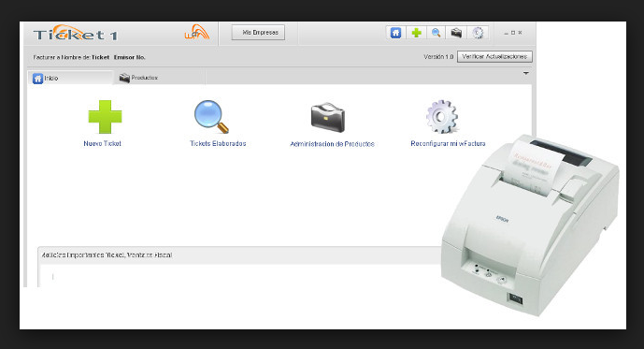Click the blue home toolbar icon

click(395, 33)
